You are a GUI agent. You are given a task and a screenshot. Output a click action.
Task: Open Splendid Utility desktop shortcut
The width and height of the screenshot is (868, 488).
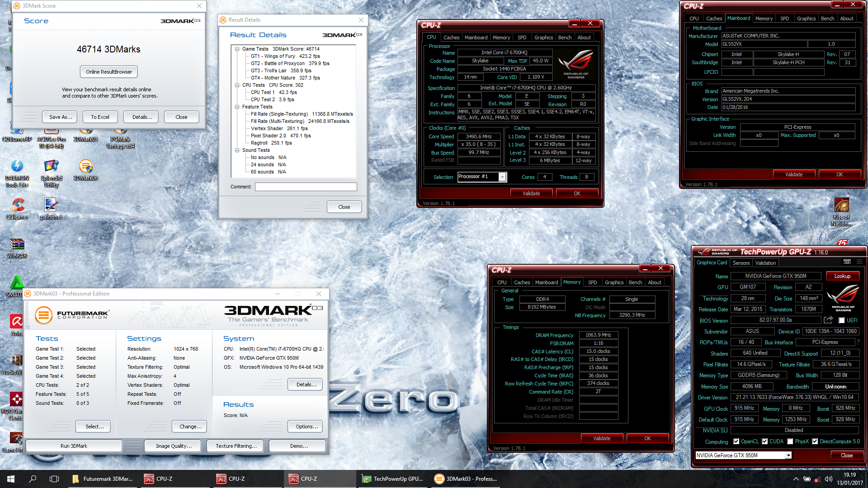(51, 174)
